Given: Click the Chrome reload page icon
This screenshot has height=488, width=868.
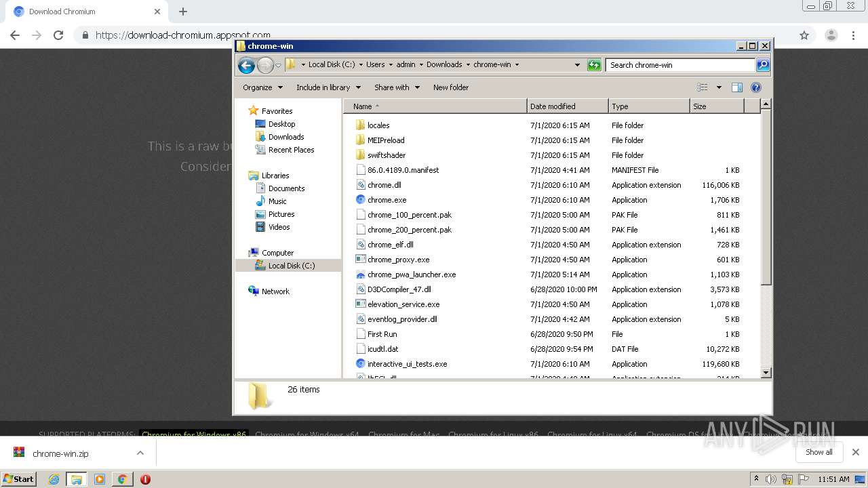Looking at the screenshot, I should click(x=58, y=35).
